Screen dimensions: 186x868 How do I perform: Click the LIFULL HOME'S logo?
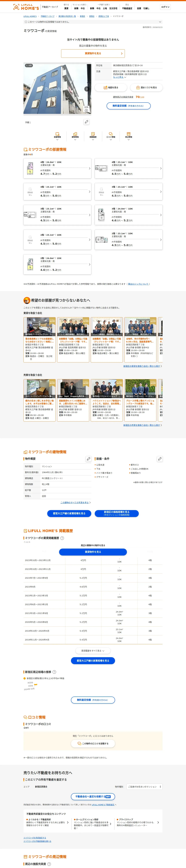coord(26,7)
